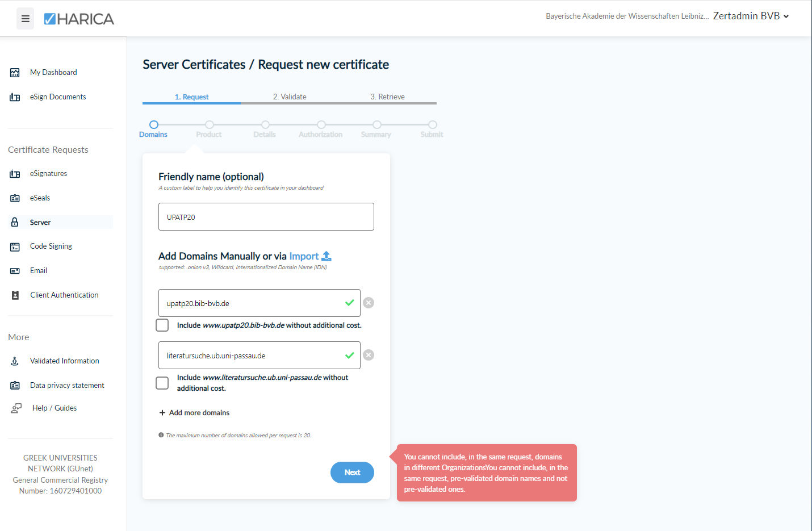
Task: Select the Product step marker
Action: [210, 125]
